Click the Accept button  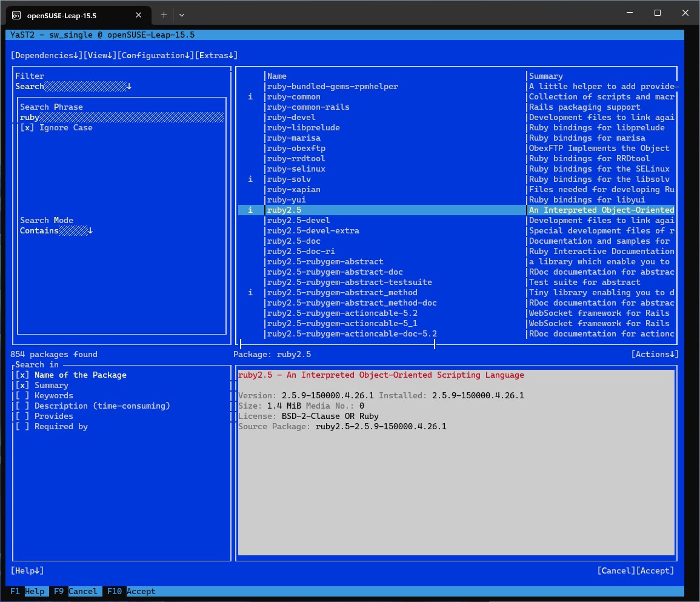(x=655, y=570)
